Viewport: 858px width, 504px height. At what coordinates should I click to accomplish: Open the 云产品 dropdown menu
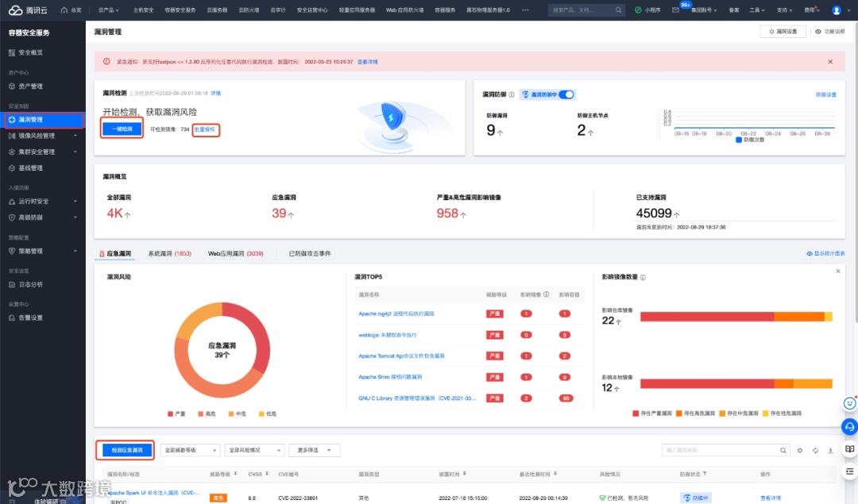(x=108, y=10)
